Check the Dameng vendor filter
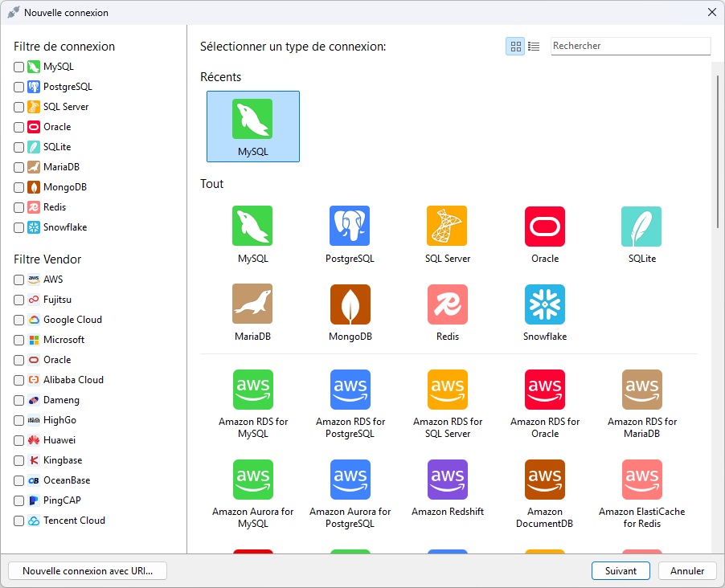The height and width of the screenshot is (588, 725). pos(19,400)
